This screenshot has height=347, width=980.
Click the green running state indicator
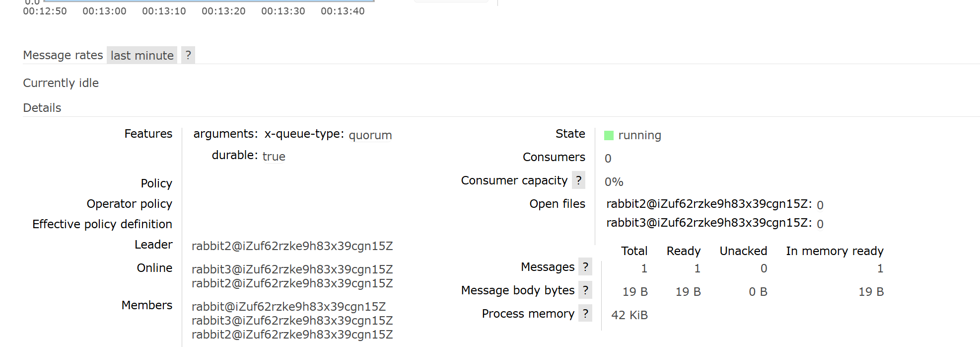tap(609, 135)
